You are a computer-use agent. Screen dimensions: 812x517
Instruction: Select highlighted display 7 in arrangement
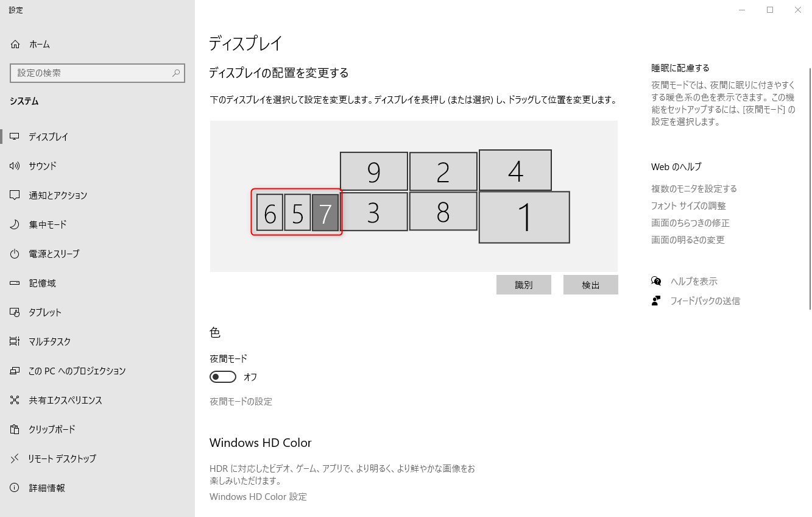[325, 213]
